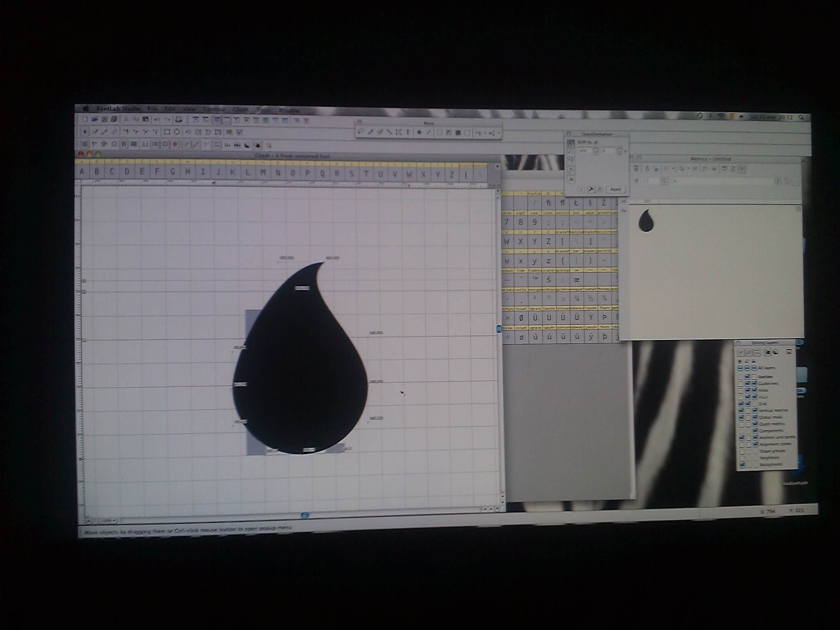Click the Rotate icon in Transformation panel
The height and width of the screenshot is (630, 840).
[571, 152]
